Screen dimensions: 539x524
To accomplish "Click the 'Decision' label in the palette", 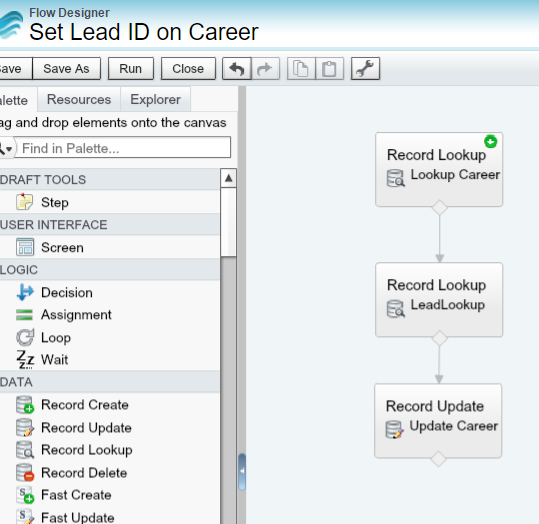I will click(67, 293).
